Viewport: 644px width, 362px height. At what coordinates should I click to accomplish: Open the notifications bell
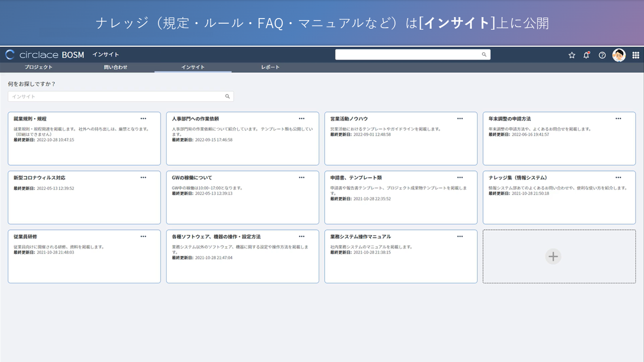(x=586, y=55)
